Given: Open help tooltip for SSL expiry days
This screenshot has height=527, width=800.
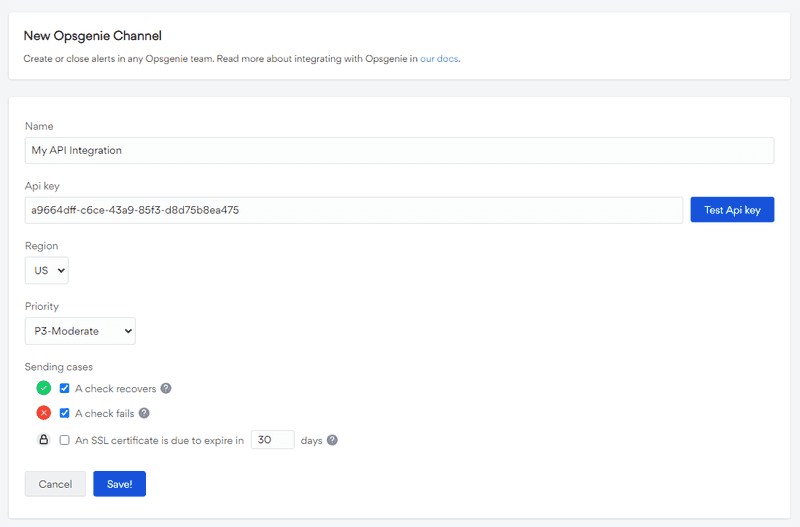Looking at the screenshot, I should [x=332, y=440].
